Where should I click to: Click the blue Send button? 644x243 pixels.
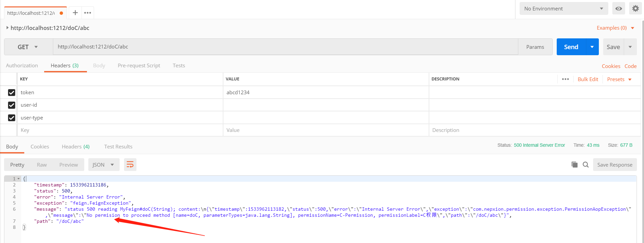571,47
